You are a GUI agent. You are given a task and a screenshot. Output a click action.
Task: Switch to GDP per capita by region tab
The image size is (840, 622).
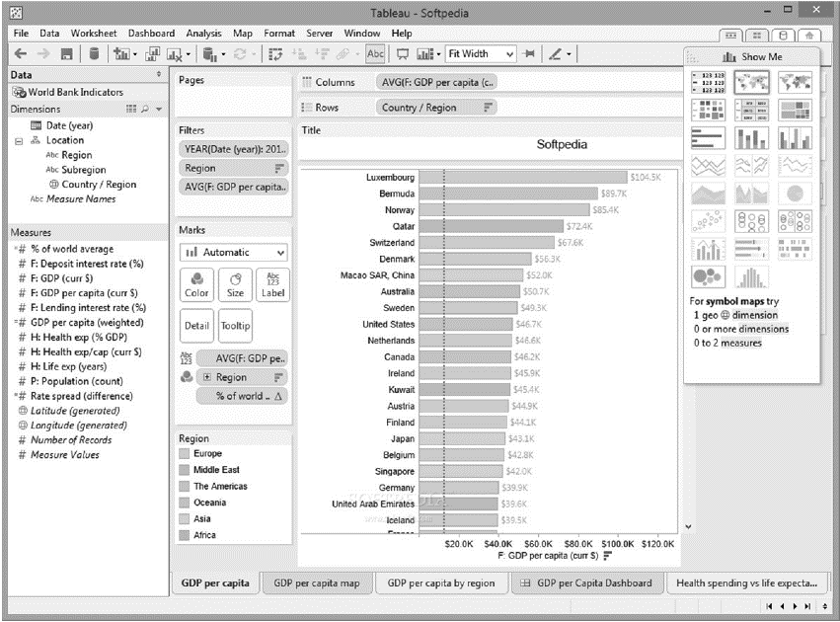441,583
